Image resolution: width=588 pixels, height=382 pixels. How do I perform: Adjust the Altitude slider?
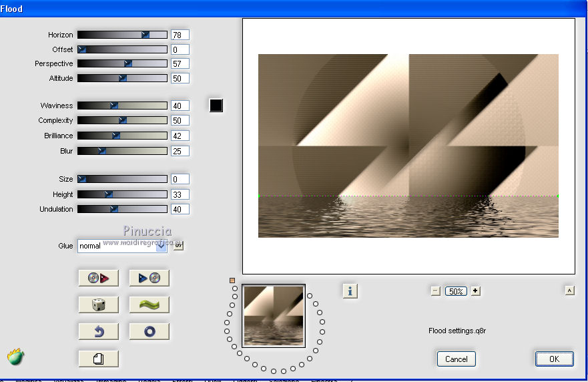[122, 78]
